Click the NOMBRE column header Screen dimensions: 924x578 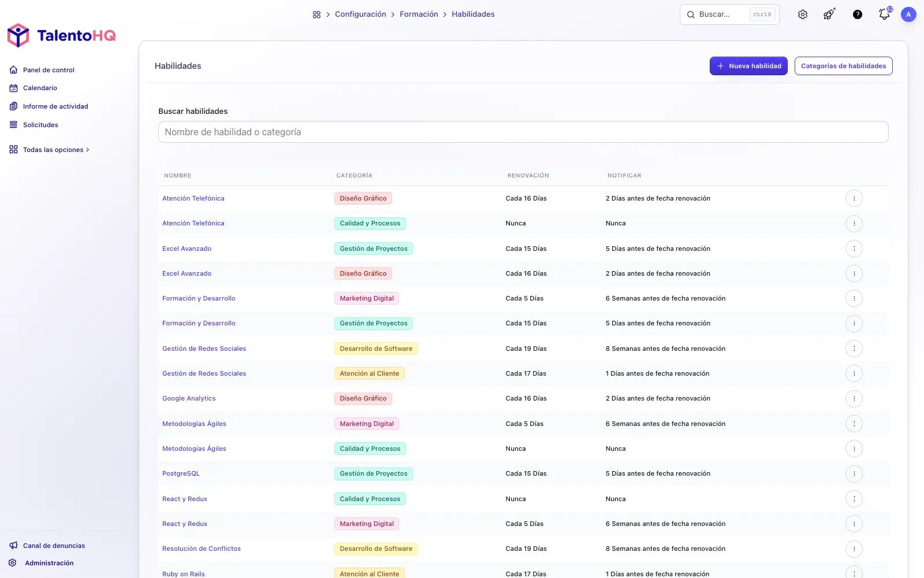(178, 176)
